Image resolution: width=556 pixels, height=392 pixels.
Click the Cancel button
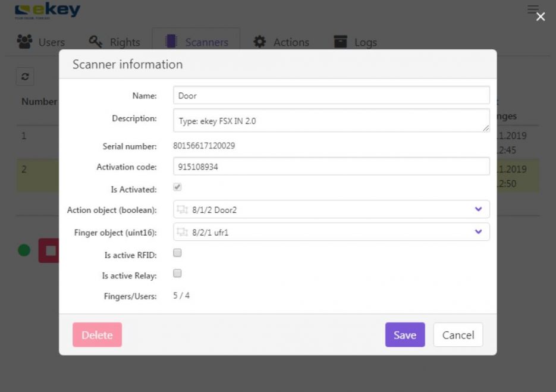(458, 335)
